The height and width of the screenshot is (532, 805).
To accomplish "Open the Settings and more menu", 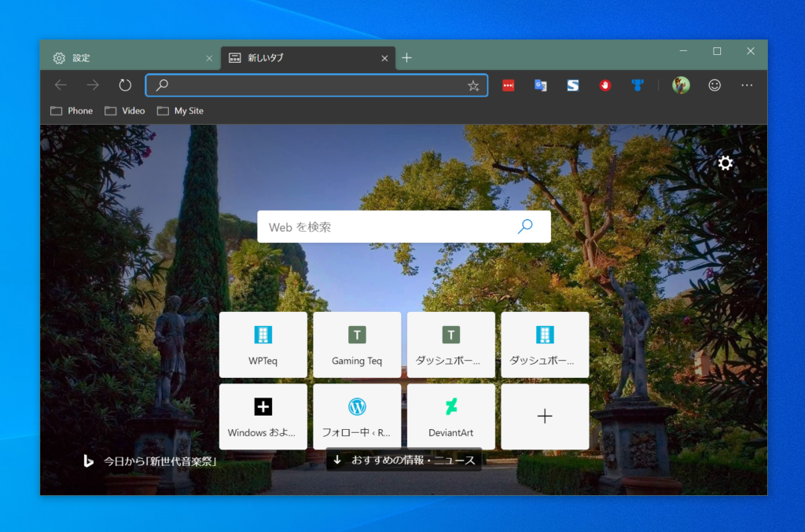I will [x=745, y=85].
